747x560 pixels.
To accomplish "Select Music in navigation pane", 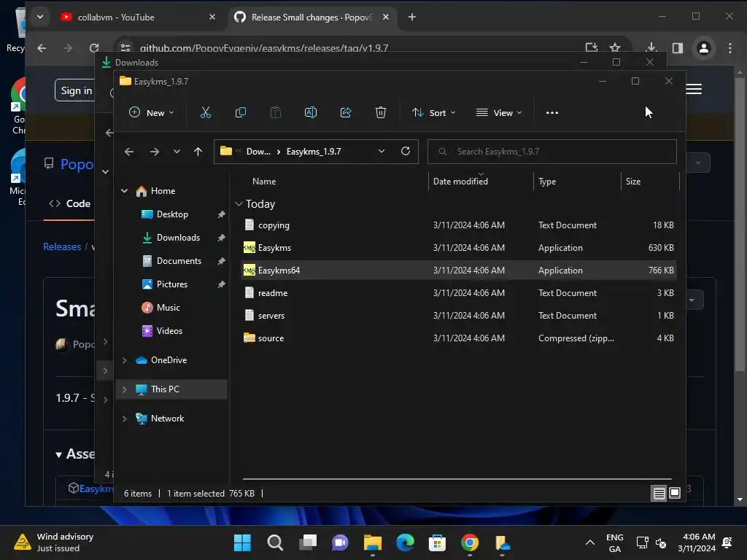I will point(169,308).
